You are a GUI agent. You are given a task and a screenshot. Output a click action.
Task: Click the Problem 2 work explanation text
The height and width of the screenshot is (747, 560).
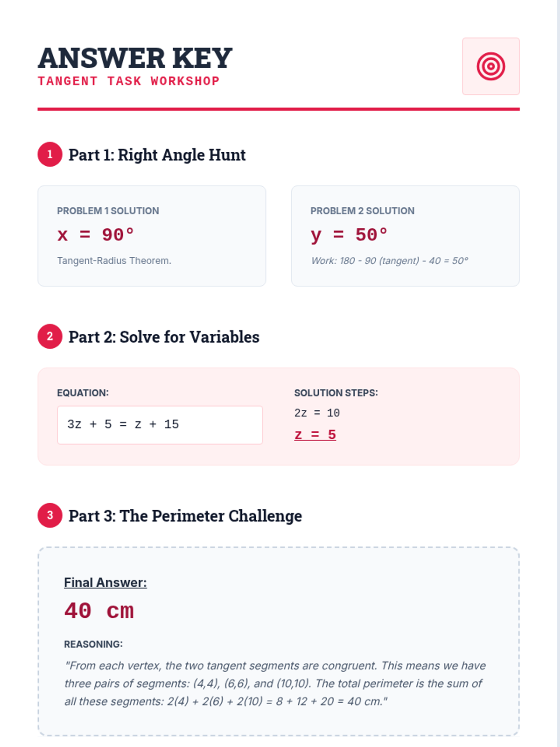[389, 261]
